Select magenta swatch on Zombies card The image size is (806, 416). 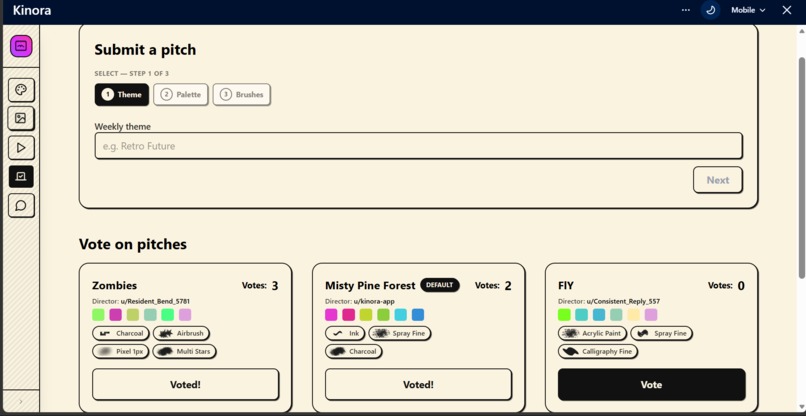click(x=116, y=315)
